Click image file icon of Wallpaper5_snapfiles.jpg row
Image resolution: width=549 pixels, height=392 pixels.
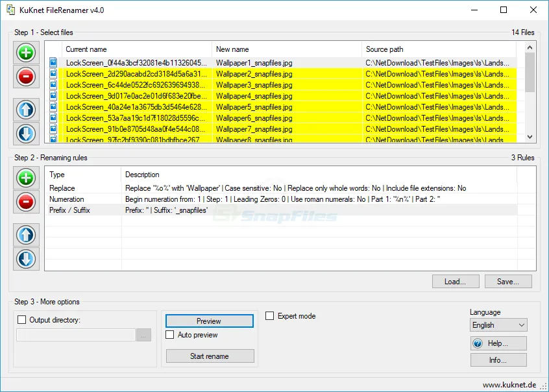pyautogui.click(x=53, y=106)
